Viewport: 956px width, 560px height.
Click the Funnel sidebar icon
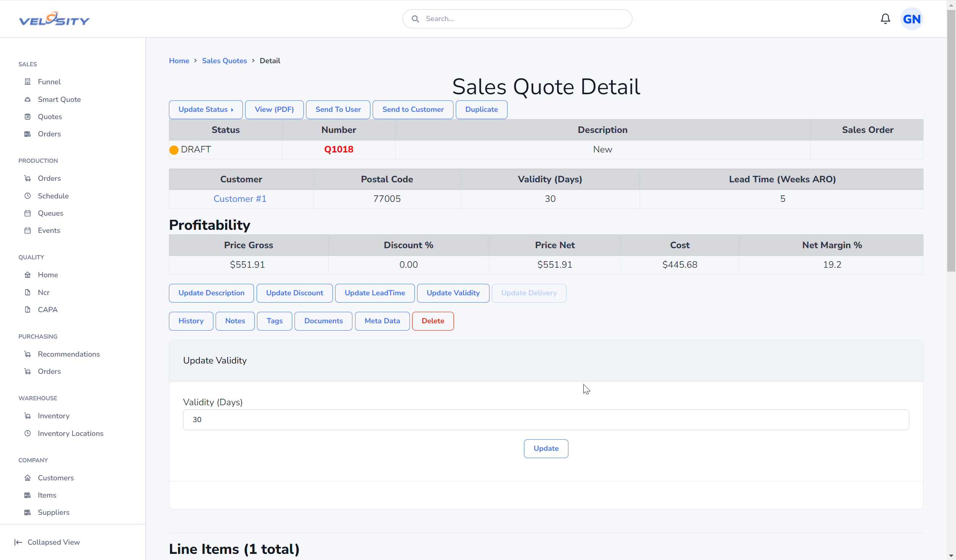pyautogui.click(x=28, y=82)
